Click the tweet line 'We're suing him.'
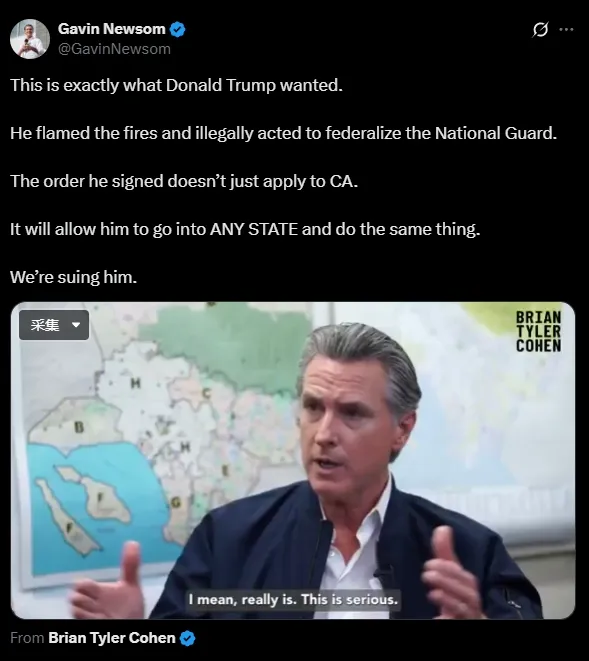This screenshot has height=661, width=589. tap(73, 277)
